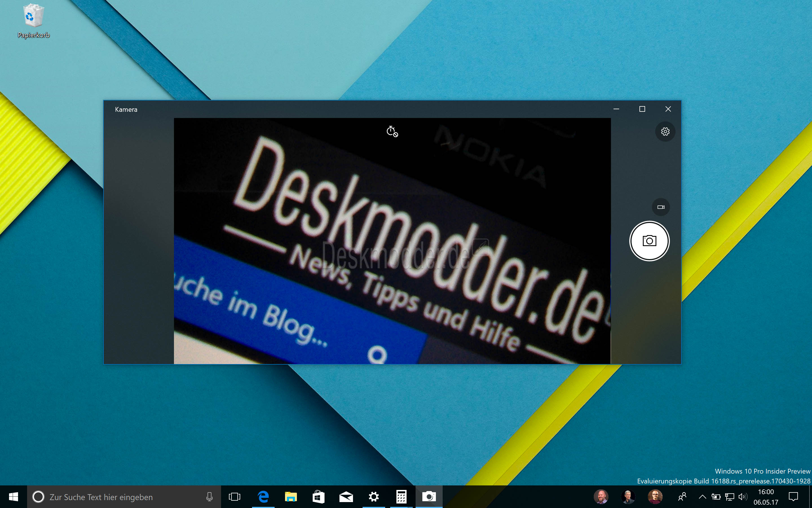Screen dimensions: 812x508
Task: Open the network tray icon
Action: coord(729,497)
